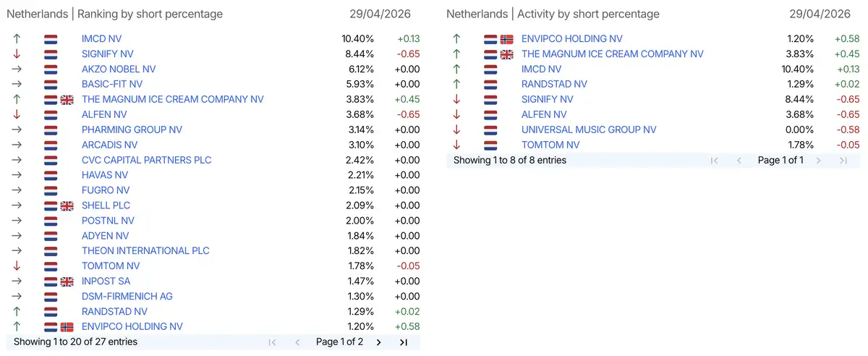
Task: Open SIGNIFY NV in Activity table
Action: 548,100
